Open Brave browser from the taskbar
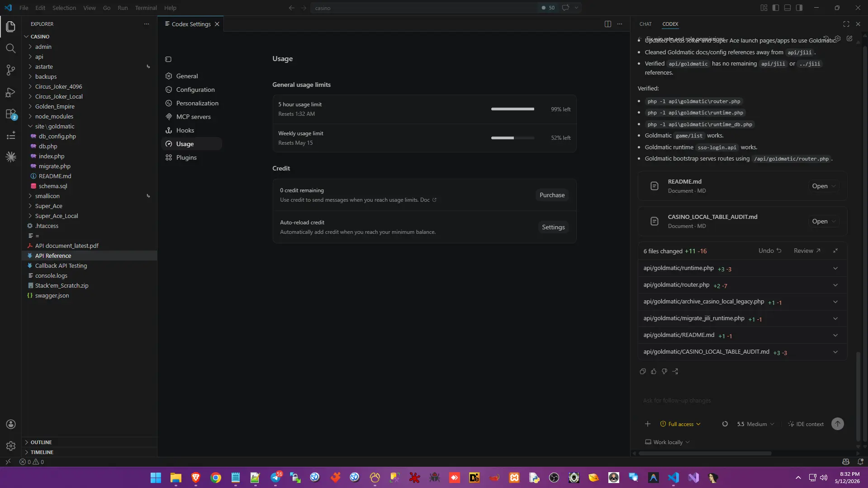 coord(195,478)
